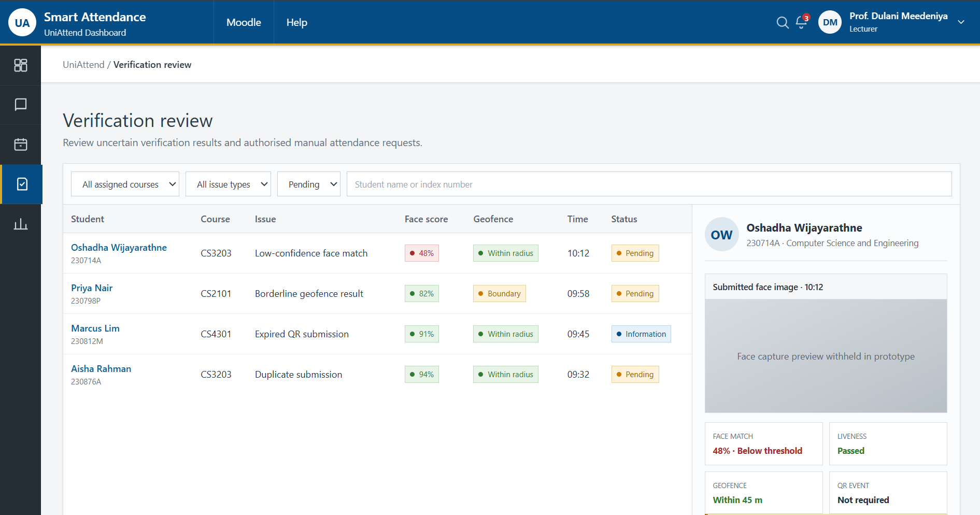Click the 82% face score badge
Screen dimensions: 980x515
tap(421, 293)
